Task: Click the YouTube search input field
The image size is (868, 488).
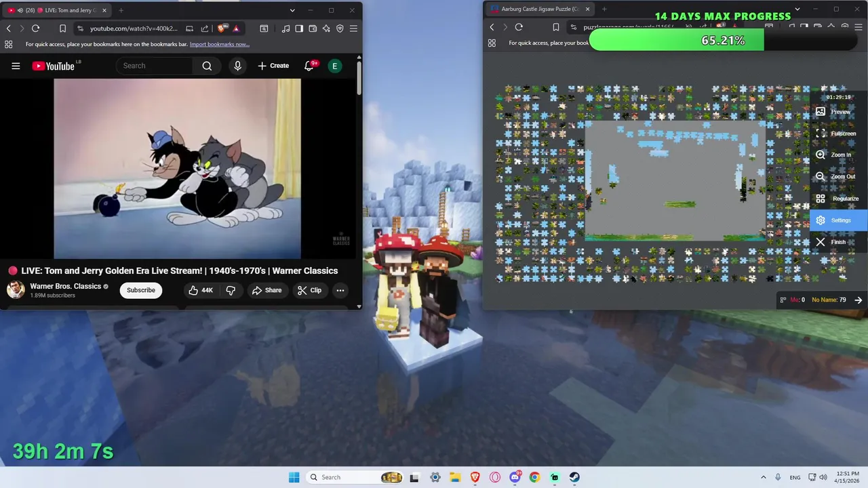Action: point(156,66)
